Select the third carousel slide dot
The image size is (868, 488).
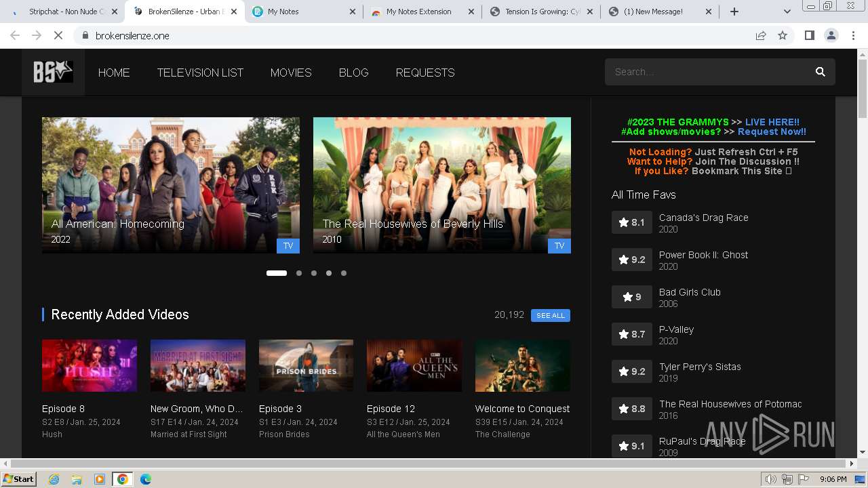click(314, 273)
